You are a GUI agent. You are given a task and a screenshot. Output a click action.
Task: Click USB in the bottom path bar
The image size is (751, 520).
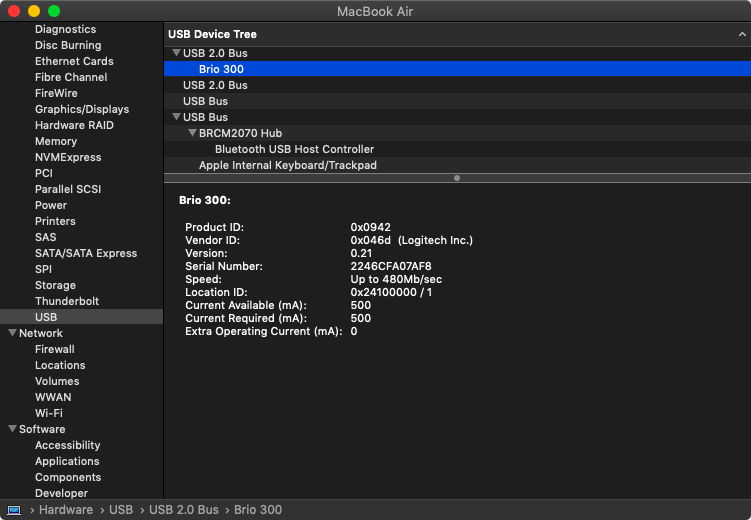coord(121,510)
